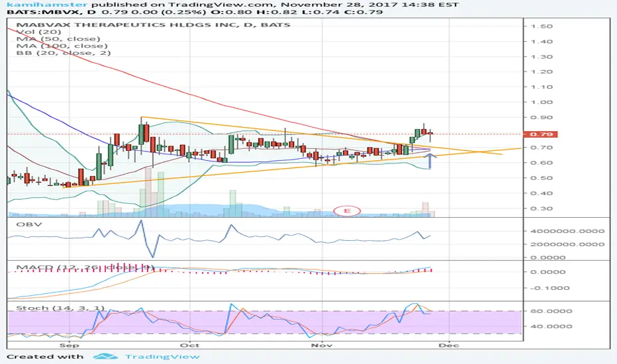Viewport: 617px width, 364px height.
Task: Click the red 0.79 current price label
Action: (541, 134)
